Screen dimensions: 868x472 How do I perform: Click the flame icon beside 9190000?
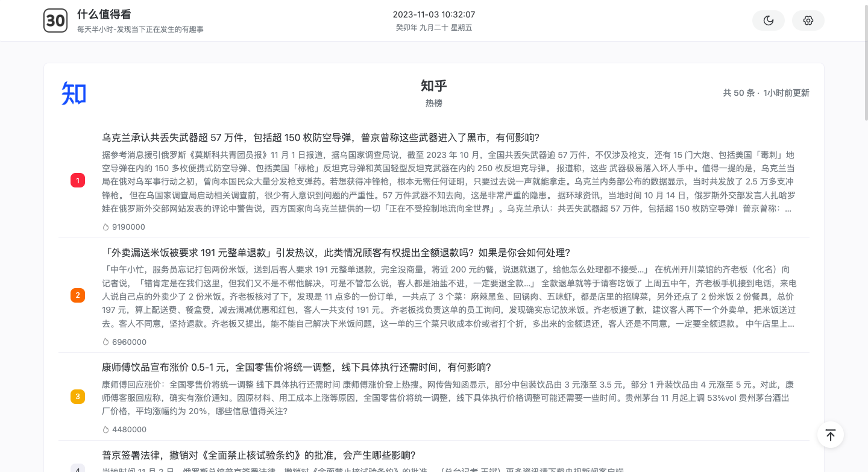(105, 227)
